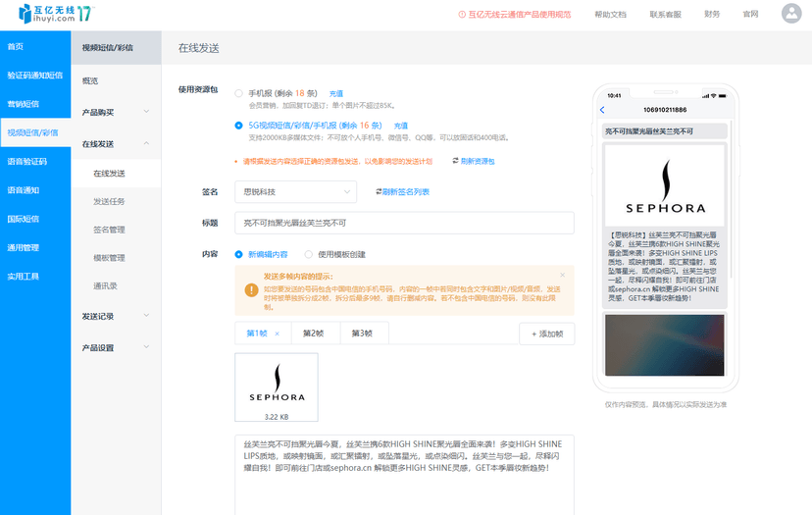
Task: Click the video thumbnail in phone preview
Action: pyautogui.click(x=665, y=345)
